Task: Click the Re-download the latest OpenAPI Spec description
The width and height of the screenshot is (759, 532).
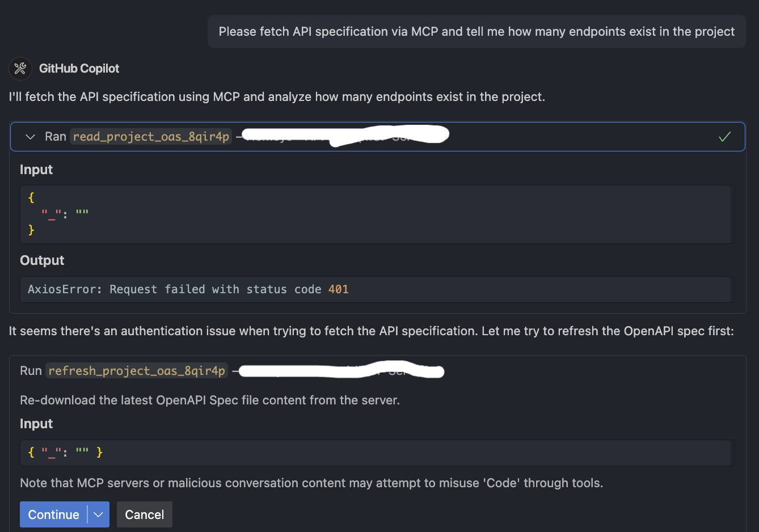Action: click(210, 400)
